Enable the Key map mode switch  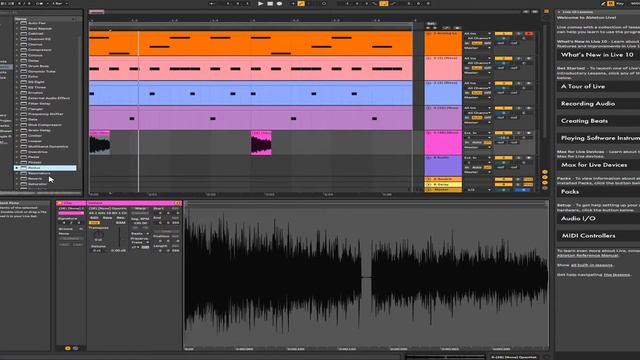coord(620,3)
